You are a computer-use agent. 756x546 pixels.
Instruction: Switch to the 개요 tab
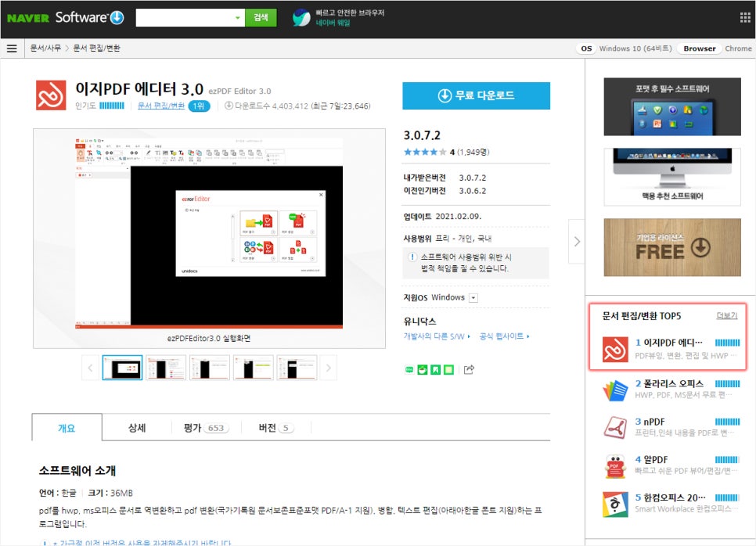click(67, 427)
